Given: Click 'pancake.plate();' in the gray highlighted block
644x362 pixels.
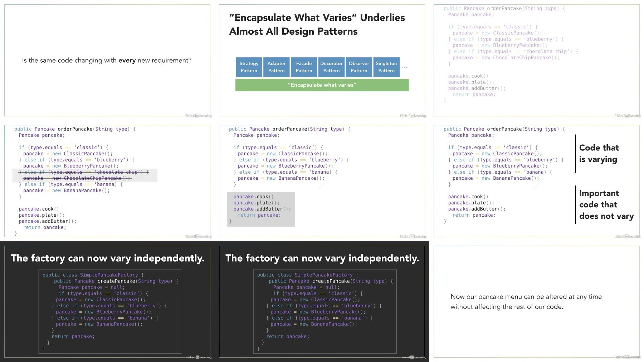Looking at the screenshot, I should 257,203.
